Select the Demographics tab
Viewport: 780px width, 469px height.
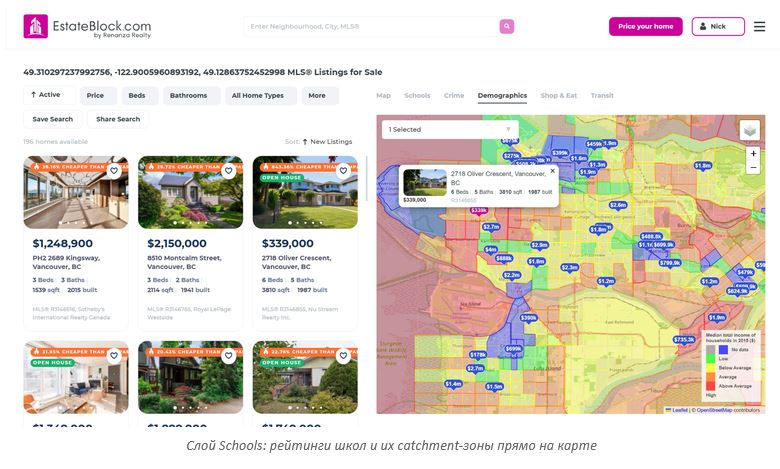(x=502, y=95)
